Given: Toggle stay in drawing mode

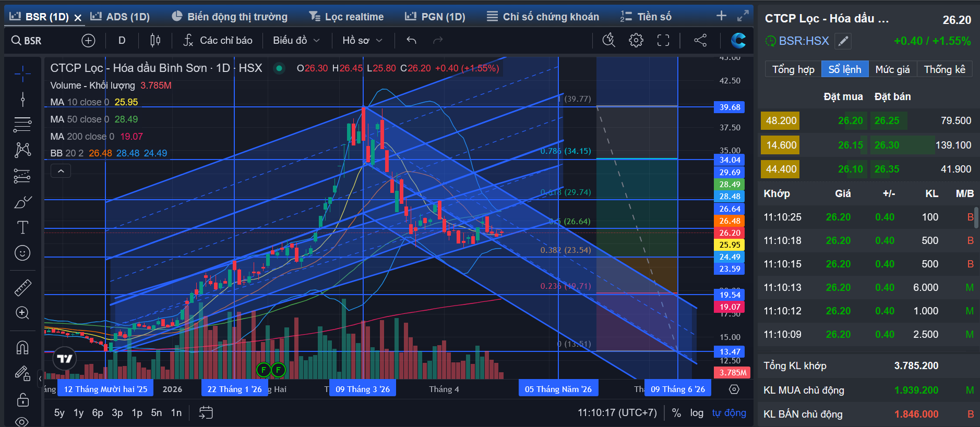Looking at the screenshot, I should [22, 373].
